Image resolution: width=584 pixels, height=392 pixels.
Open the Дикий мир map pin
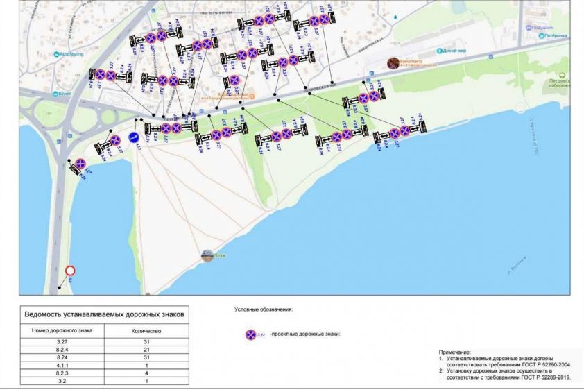coord(440,51)
